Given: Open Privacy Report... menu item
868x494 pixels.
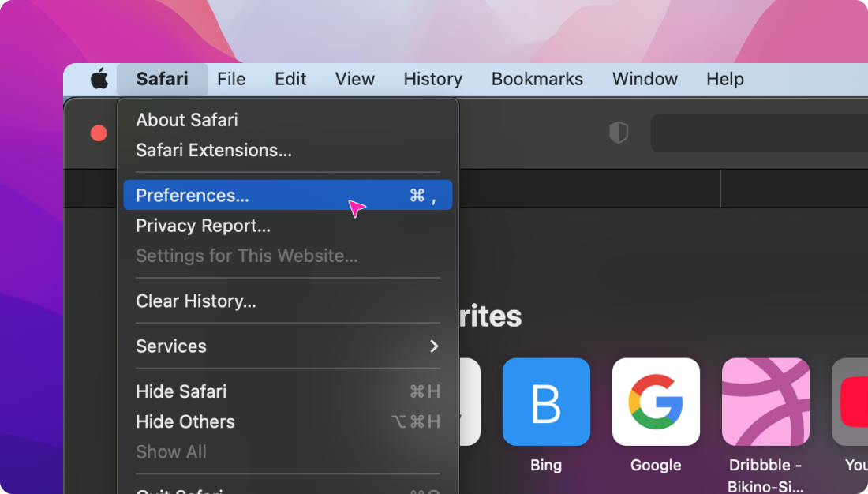Looking at the screenshot, I should (203, 226).
